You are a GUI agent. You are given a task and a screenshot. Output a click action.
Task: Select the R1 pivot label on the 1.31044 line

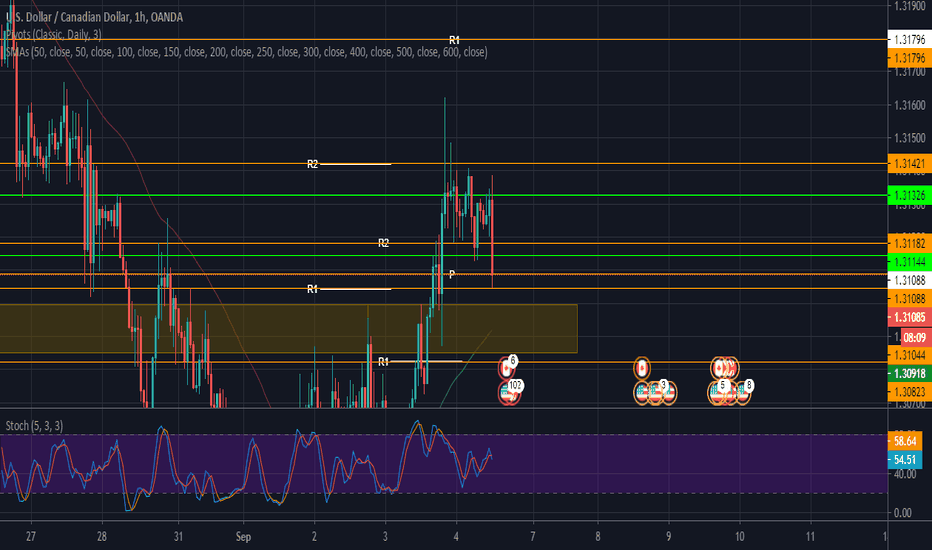coord(383,362)
